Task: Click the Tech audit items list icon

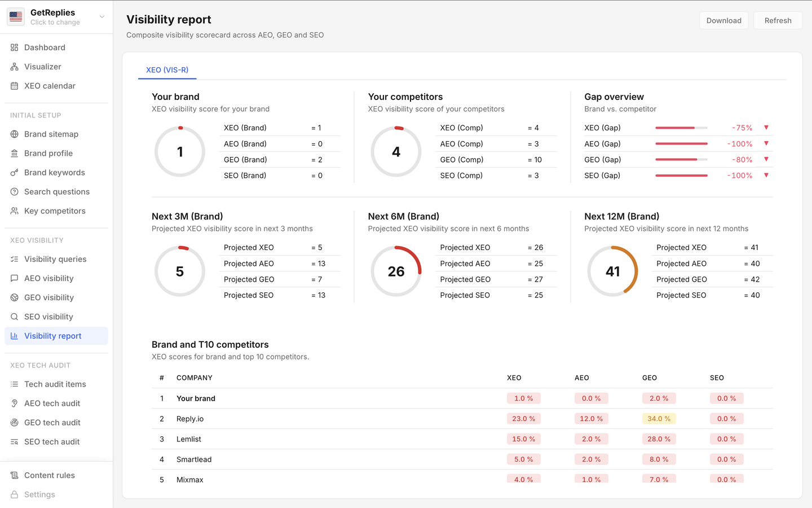Action: coord(15,384)
